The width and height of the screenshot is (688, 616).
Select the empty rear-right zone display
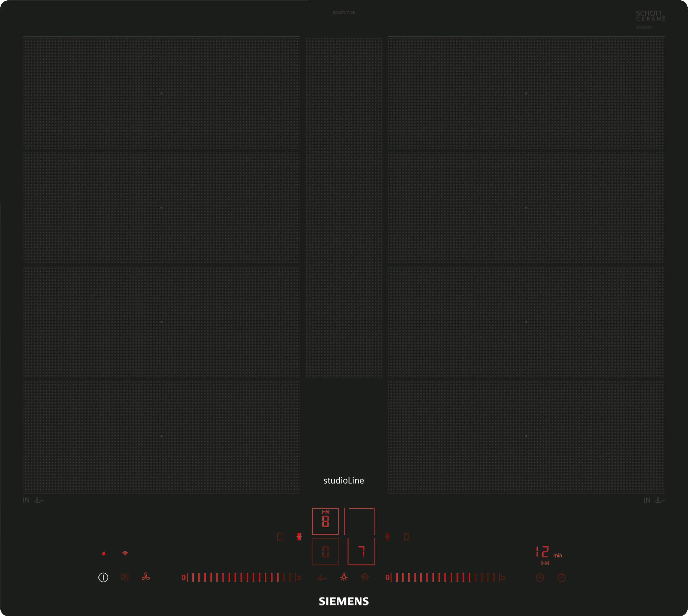tap(359, 521)
